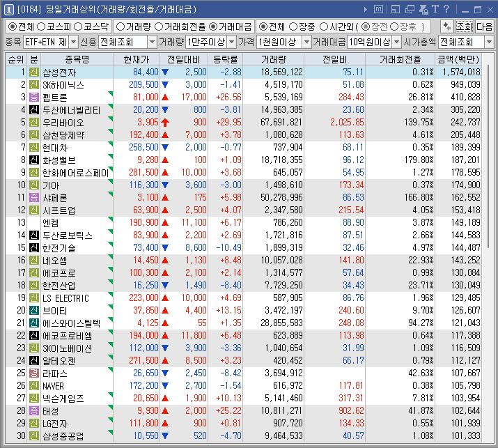Click the 다음 next button
Viewport: 498px width, 448px height.
(x=484, y=26)
